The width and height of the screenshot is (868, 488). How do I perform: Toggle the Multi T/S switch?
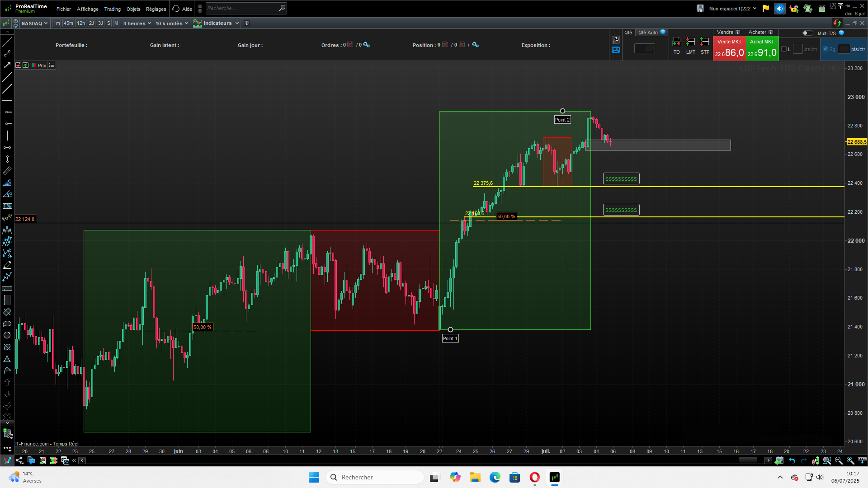[x=807, y=33]
